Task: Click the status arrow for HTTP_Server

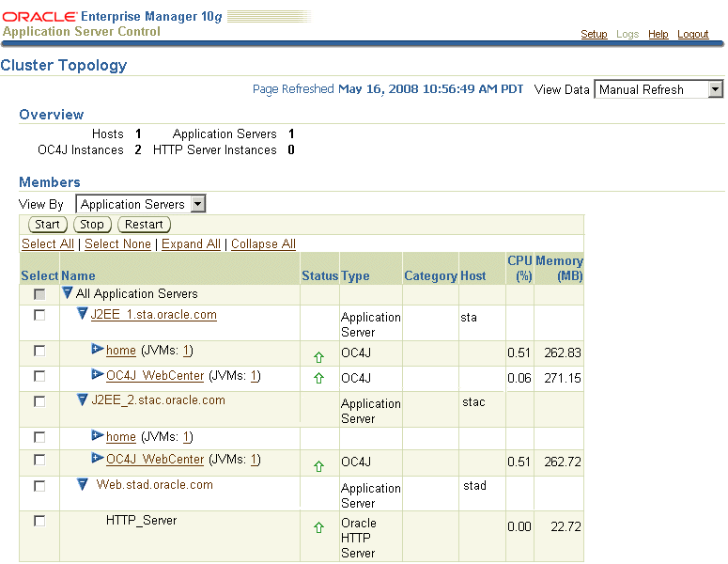Action: [318, 527]
